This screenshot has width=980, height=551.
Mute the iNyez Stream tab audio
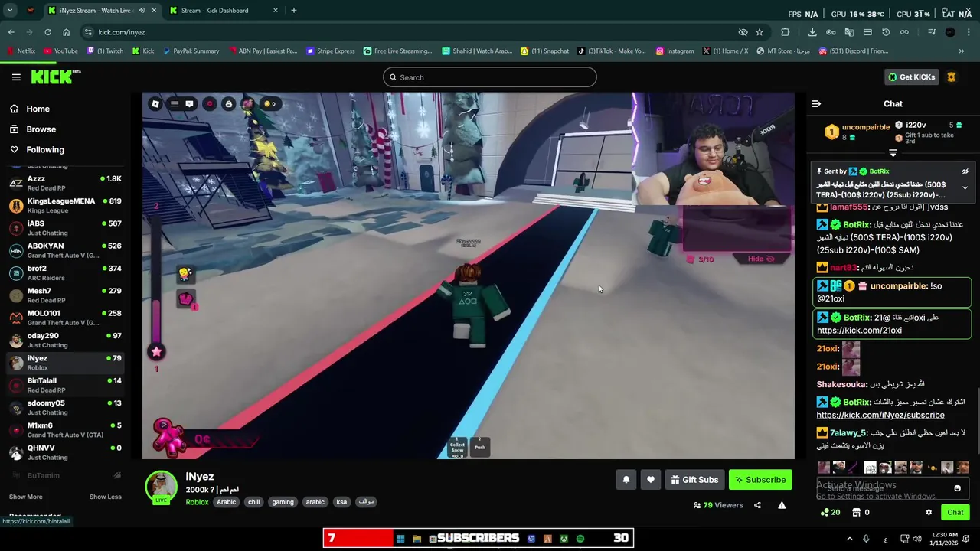142,10
